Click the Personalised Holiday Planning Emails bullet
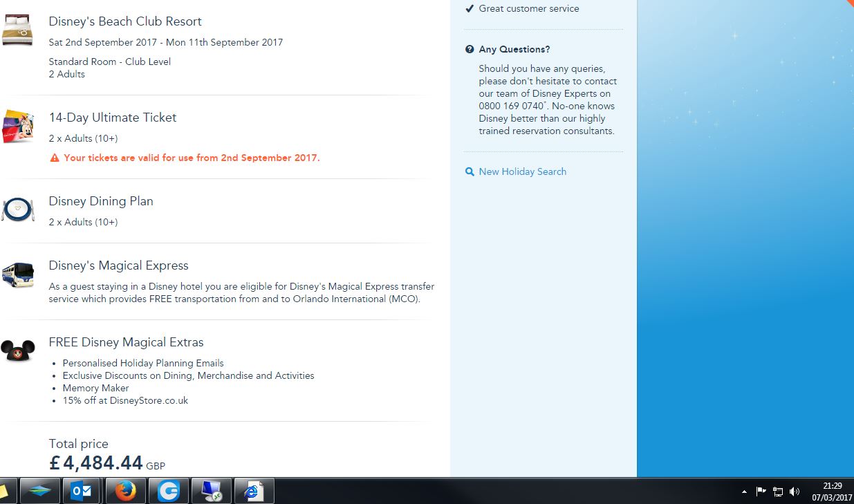The image size is (854, 504). (x=143, y=363)
